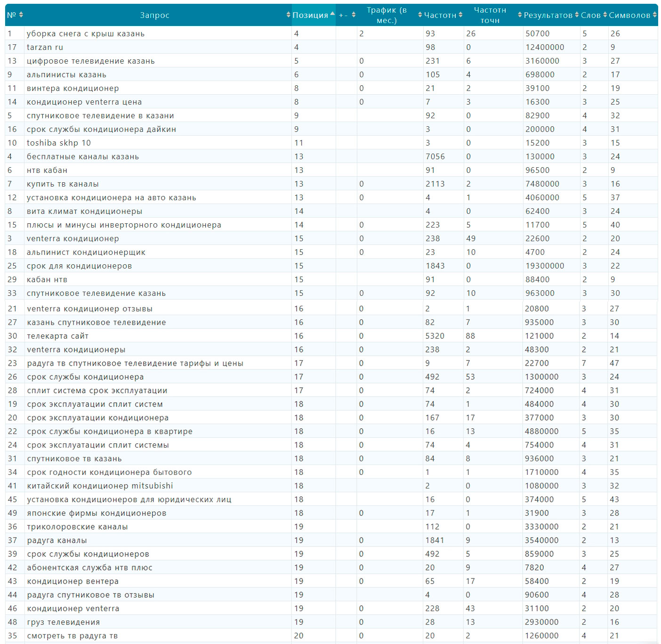The width and height of the screenshot is (661, 644).
Task: Select the query "китайский кондиционер mitsubishi"
Action: tap(100, 486)
